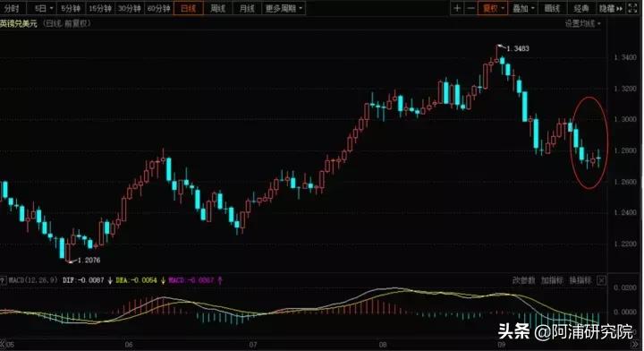Enter fullscreen chart mode
Screen dimensions: 644x351
coord(632,8)
